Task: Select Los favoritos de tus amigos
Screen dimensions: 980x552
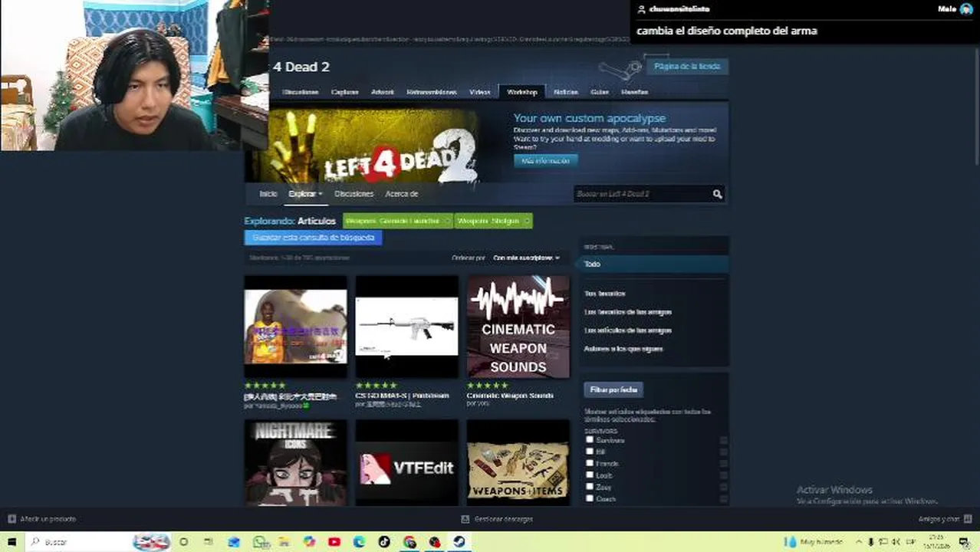Action: (628, 312)
